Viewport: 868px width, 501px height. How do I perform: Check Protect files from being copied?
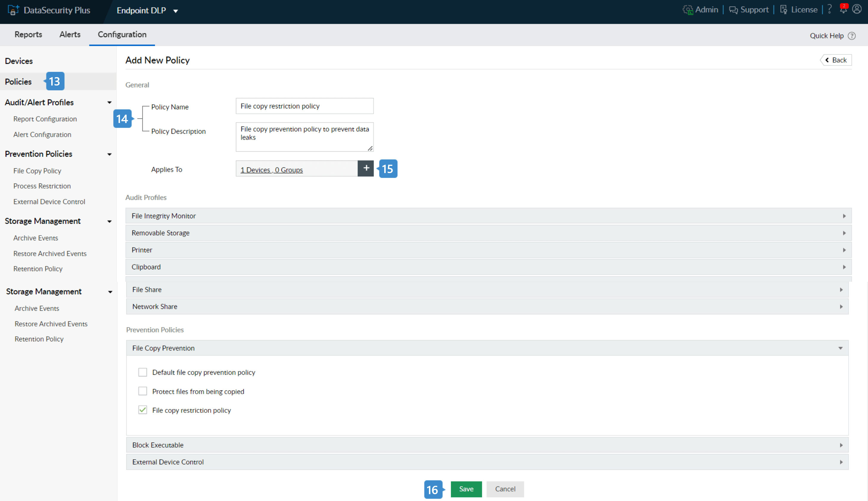click(x=142, y=391)
